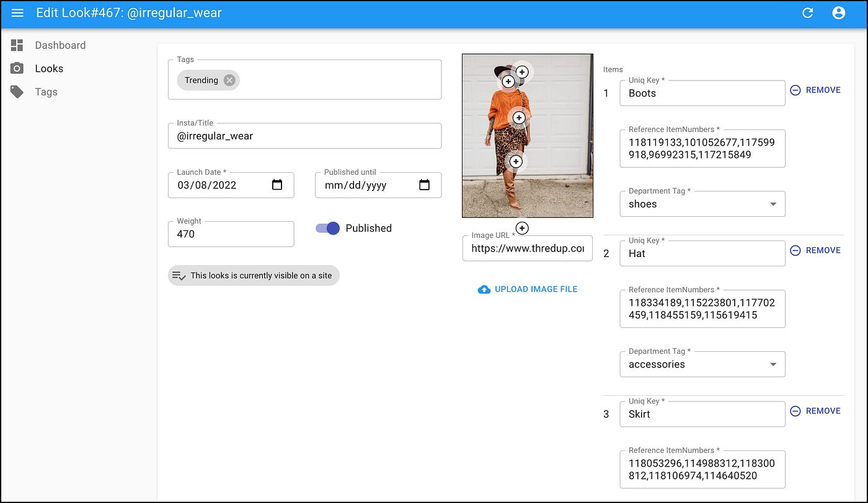Click the cloud upload icon
The image size is (868, 503).
tap(484, 289)
